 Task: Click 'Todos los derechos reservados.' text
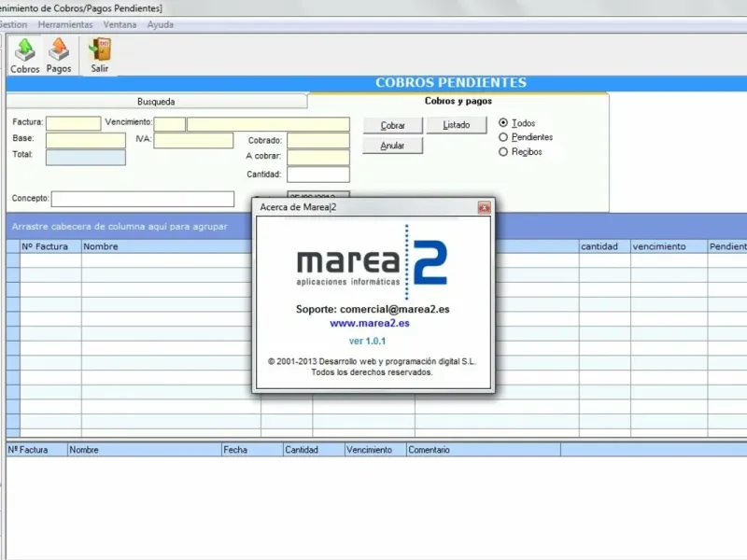(372, 372)
